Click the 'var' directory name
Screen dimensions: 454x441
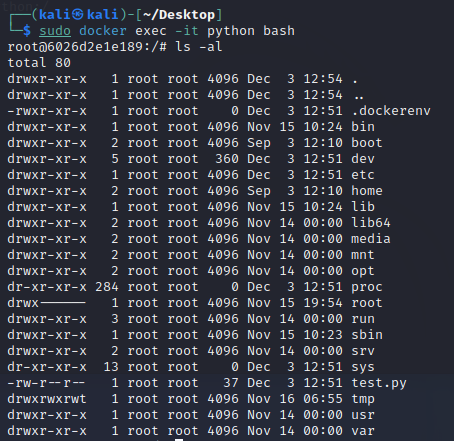pos(363,431)
